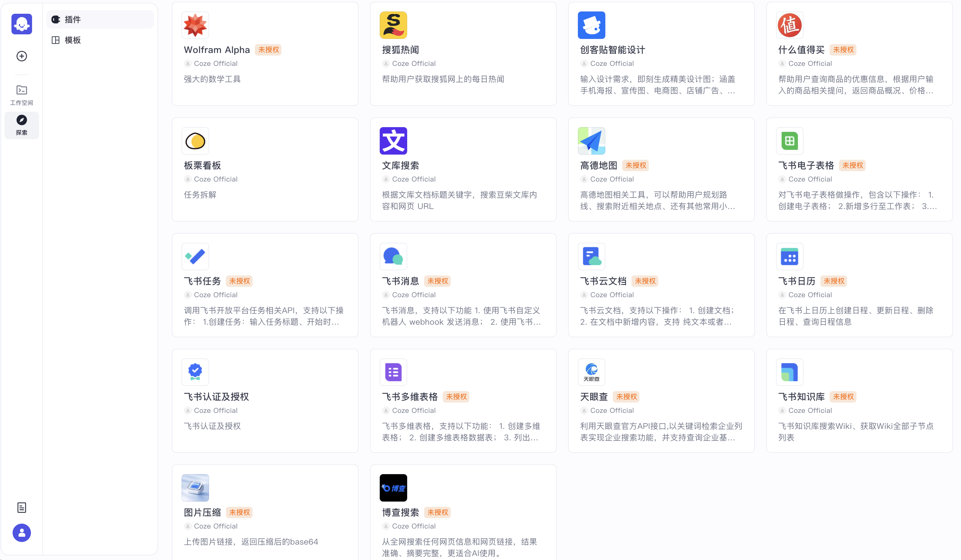
Task: Click the 什么值得买 plugin icon
Action: [790, 25]
